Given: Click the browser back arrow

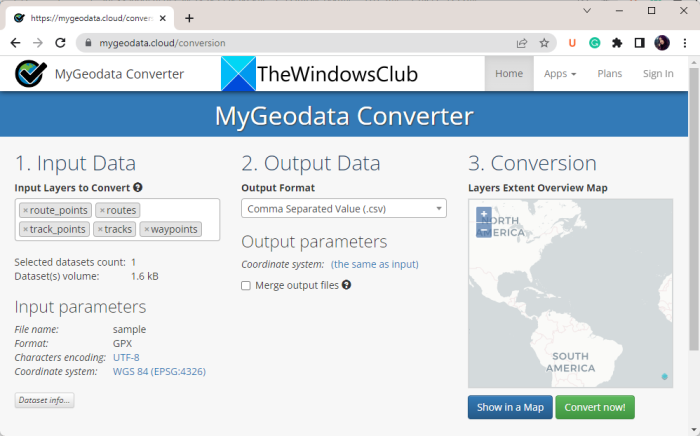Looking at the screenshot, I should (x=15, y=43).
